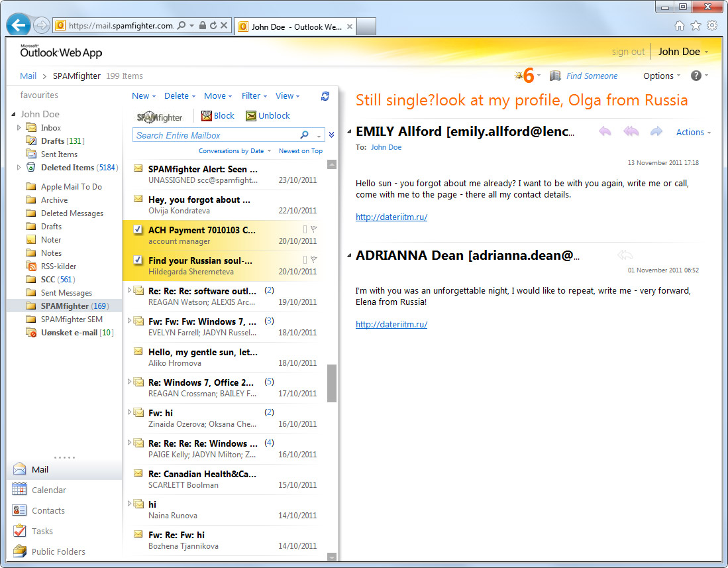Open Public Folders in the navigation pane
Viewport: 728px width, 568px height.
(x=58, y=551)
